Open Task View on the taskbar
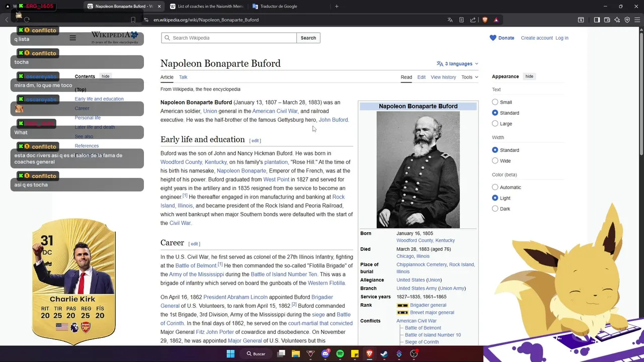The width and height of the screenshot is (644, 362). pyautogui.click(x=281, y=354)
